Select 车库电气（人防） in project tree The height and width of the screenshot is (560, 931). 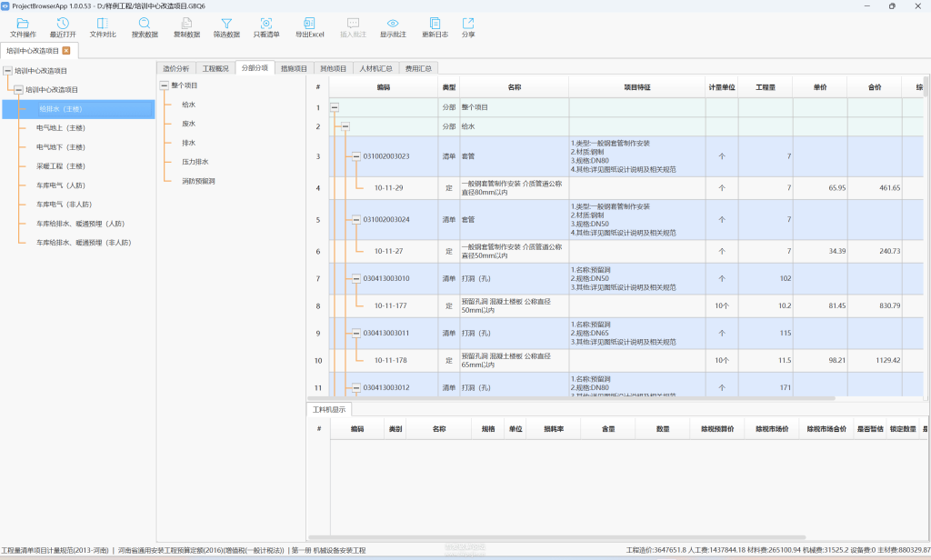click(x=61, y=185)
